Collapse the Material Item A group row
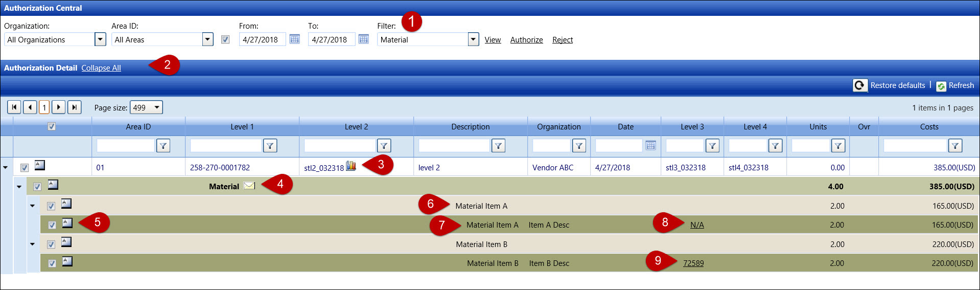Screen dimensions: 980x290 click(32, 206)
